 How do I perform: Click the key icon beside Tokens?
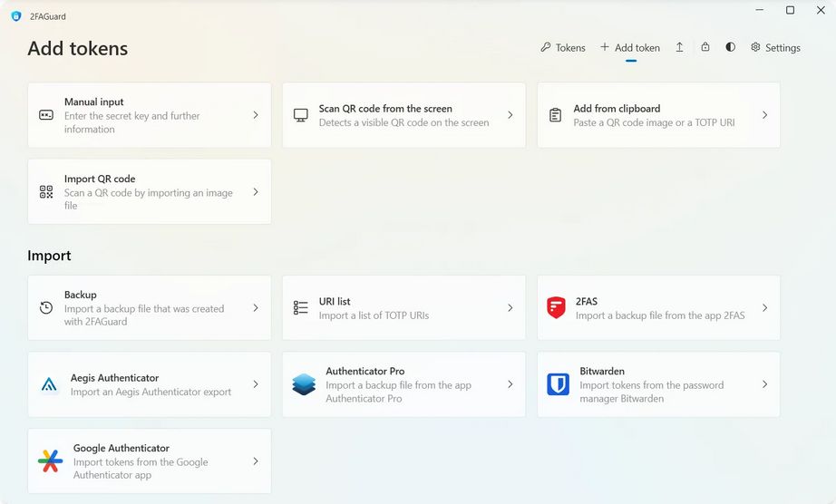(x=546, y=47)
